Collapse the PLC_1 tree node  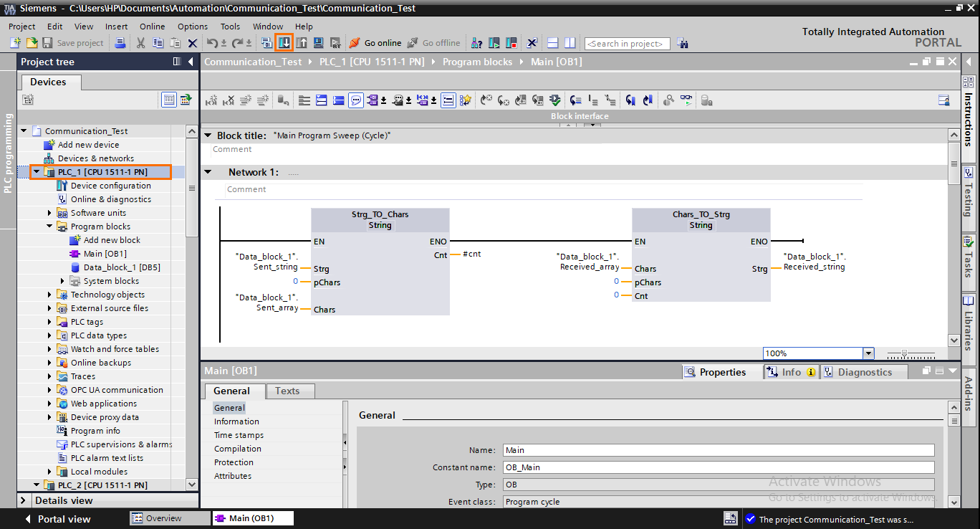(36, 172)
